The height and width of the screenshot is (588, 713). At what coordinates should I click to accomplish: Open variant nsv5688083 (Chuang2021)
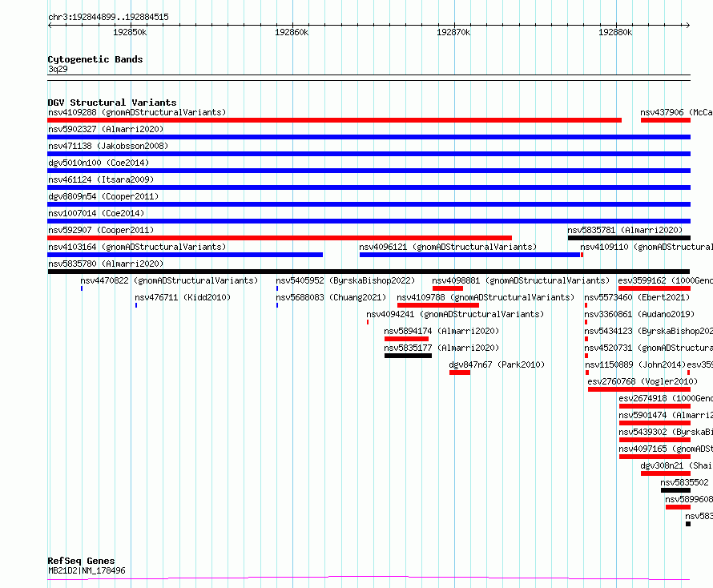(x=331, y=297)
